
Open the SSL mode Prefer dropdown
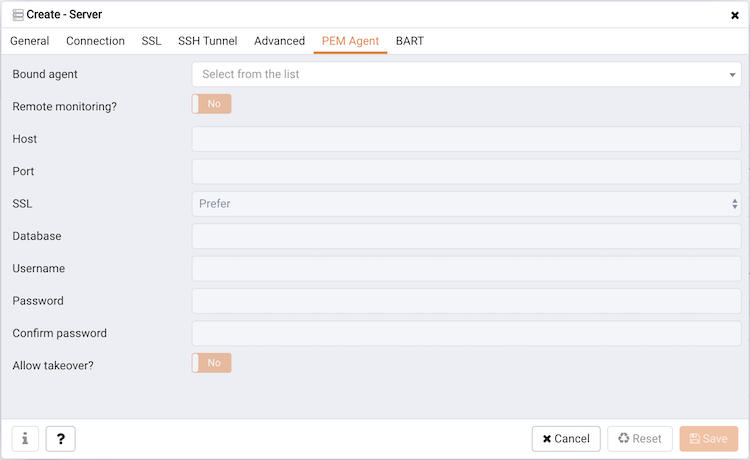click(x=466, y=204)
